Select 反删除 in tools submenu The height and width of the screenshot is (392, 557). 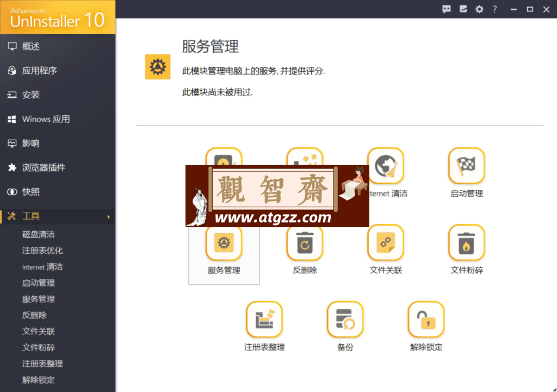34,315
